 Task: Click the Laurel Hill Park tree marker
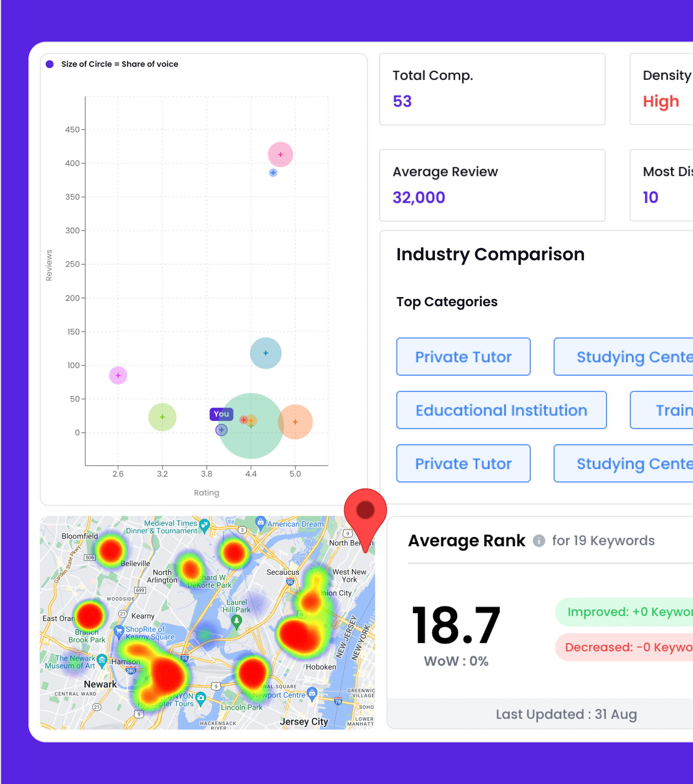tap(236, 622)
